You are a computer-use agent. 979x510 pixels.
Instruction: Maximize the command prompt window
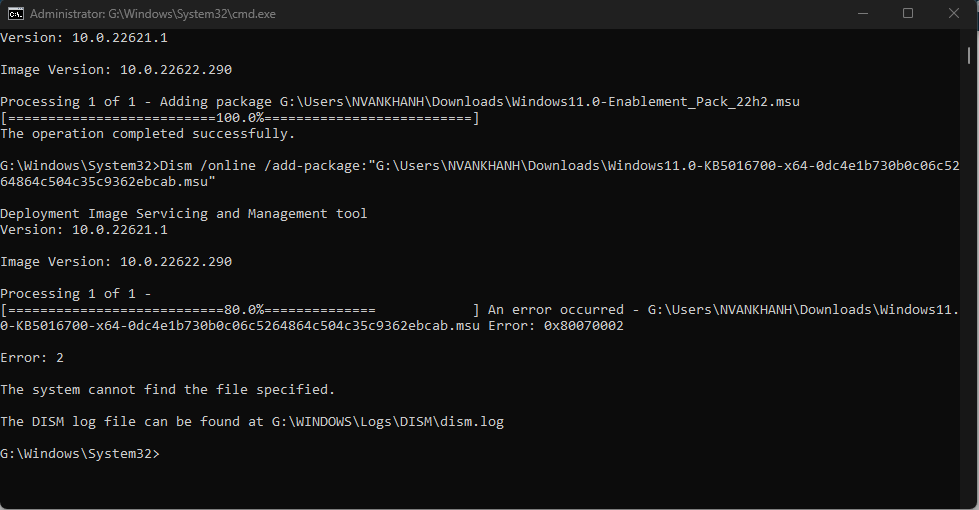click(x=908, y=14)
